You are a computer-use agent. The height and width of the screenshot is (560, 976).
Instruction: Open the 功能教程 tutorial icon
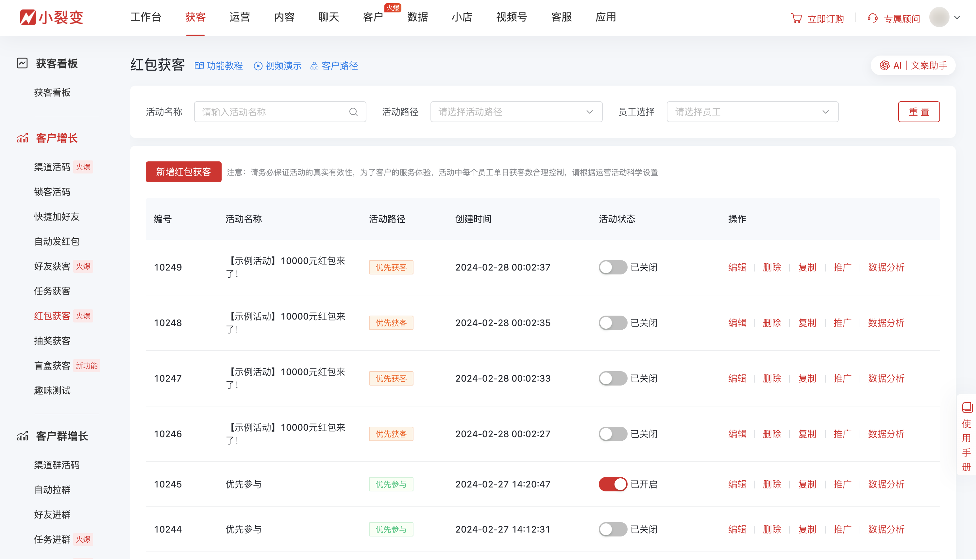coord(200,66)
